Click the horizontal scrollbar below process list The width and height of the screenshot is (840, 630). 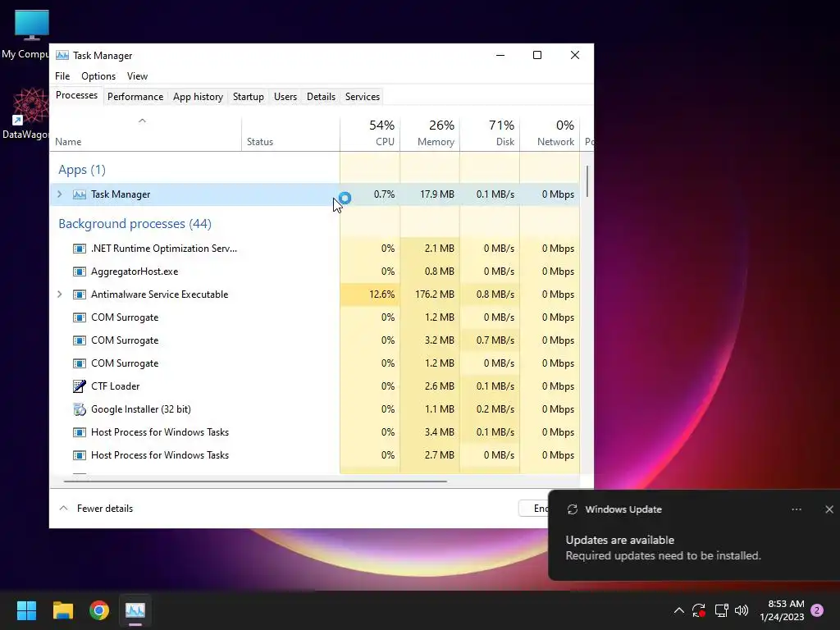[255, 482]
